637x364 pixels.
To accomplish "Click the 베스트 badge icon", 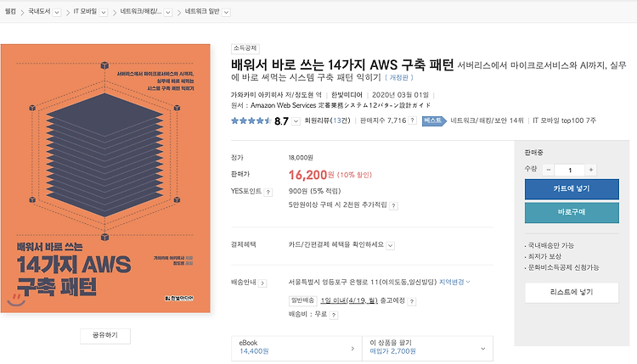I will coord(434,120).
